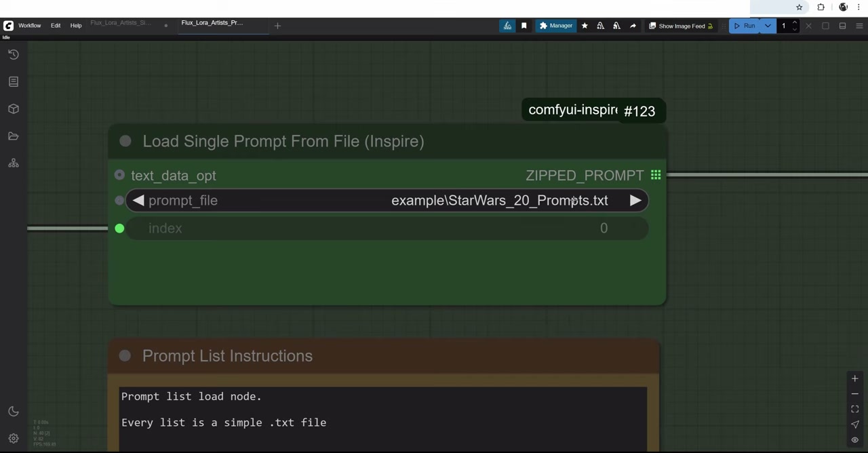This screenshot has width=868, height=453.
Task: Click the prompt_file input connector dot
Action: 119,200
